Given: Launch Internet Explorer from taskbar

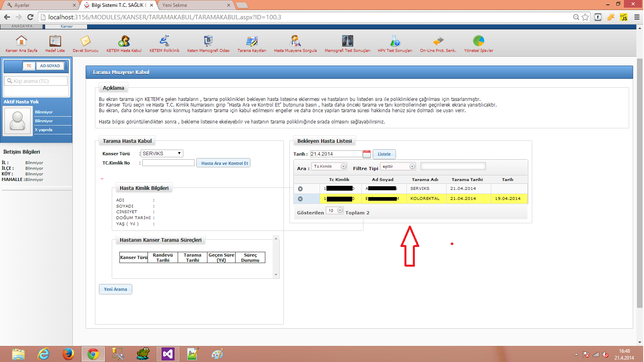Looking at the screenshot, I should 43,354.
